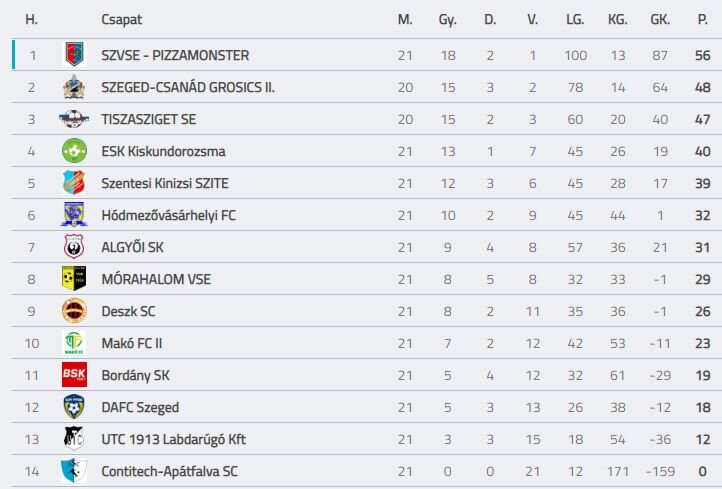Screen dimensions: 722x489
Task: Click the Gy. wins column header
Action: coord(447,19)
